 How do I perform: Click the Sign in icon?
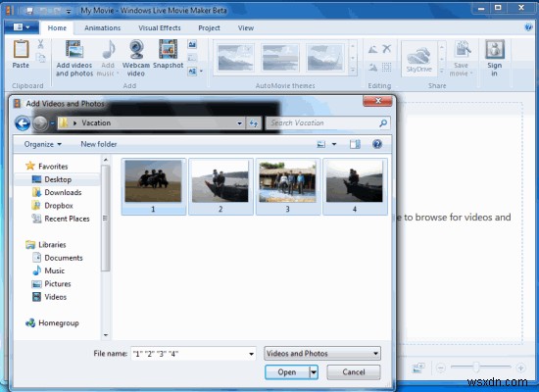(x=495, y=49)
